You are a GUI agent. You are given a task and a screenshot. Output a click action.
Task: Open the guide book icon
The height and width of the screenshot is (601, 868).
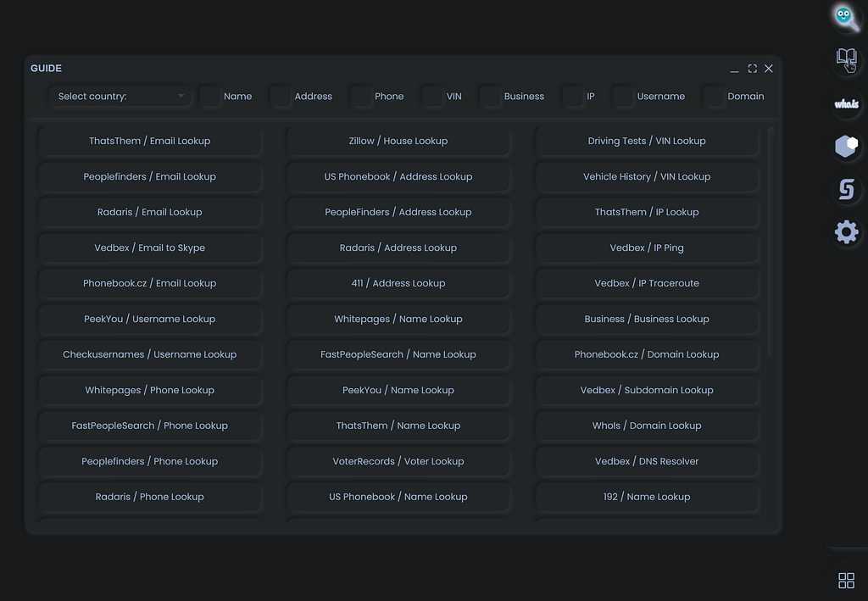[846, 59]
